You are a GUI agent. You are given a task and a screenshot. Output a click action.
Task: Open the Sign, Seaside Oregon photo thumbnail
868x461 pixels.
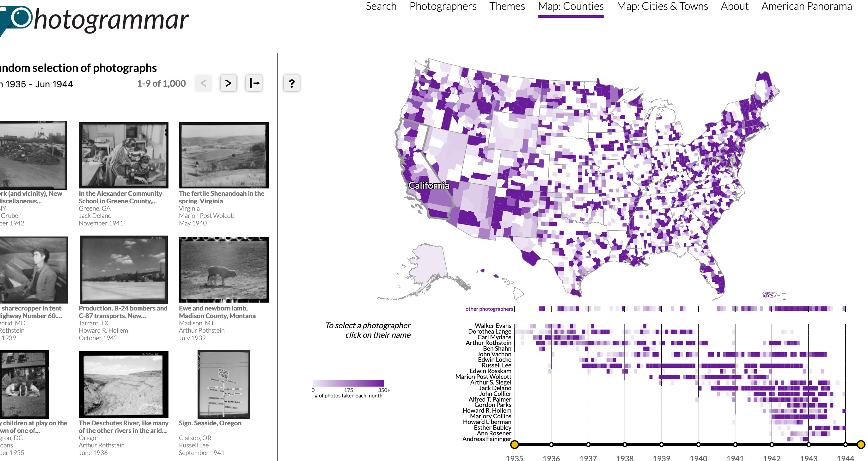(x=223, y=384)
